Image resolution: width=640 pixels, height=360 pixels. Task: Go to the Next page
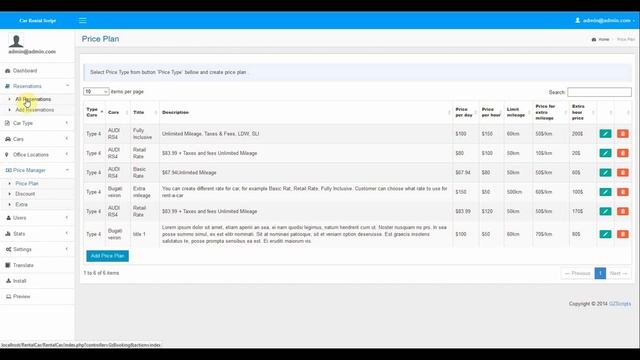[618, 273]
